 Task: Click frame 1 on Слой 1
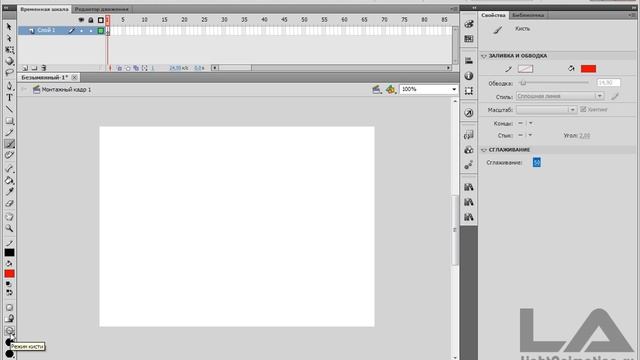click(108, 31)
